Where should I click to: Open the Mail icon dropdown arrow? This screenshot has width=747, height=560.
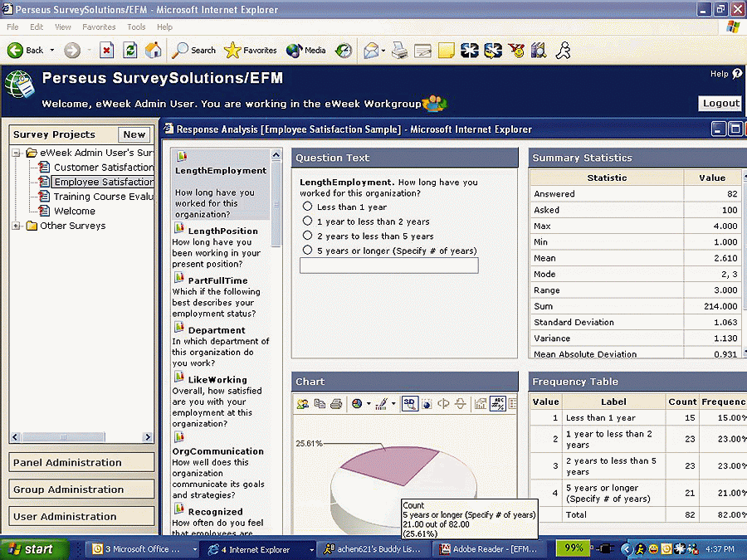tap(383, 50)
